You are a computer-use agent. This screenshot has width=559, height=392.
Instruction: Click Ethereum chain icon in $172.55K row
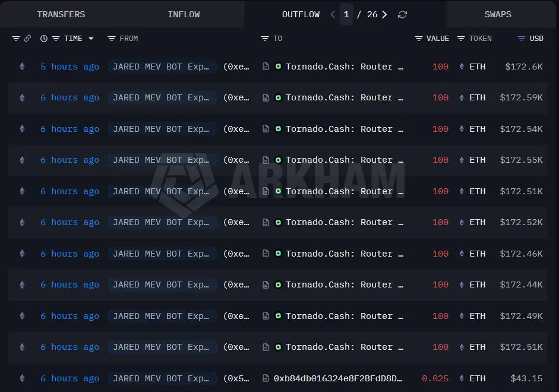click(22, 160)
